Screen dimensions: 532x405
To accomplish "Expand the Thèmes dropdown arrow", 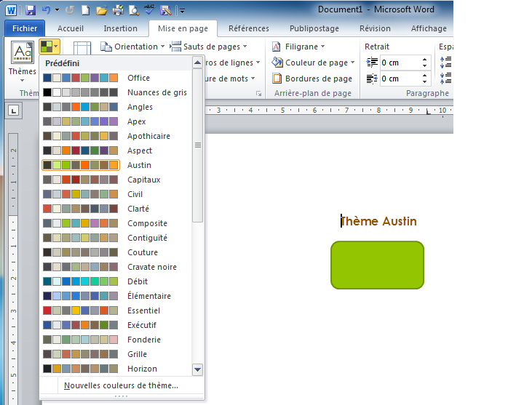I will (x=22, y=81).
